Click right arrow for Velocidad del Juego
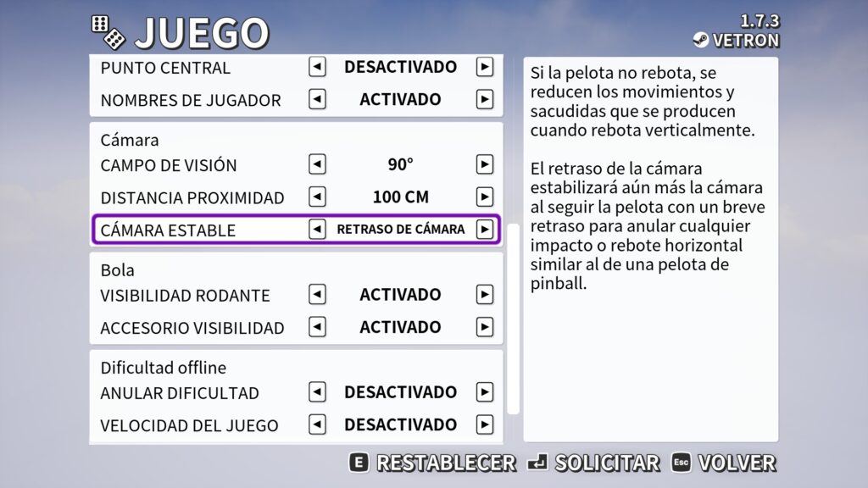The image size is (868, 488). 484,425
